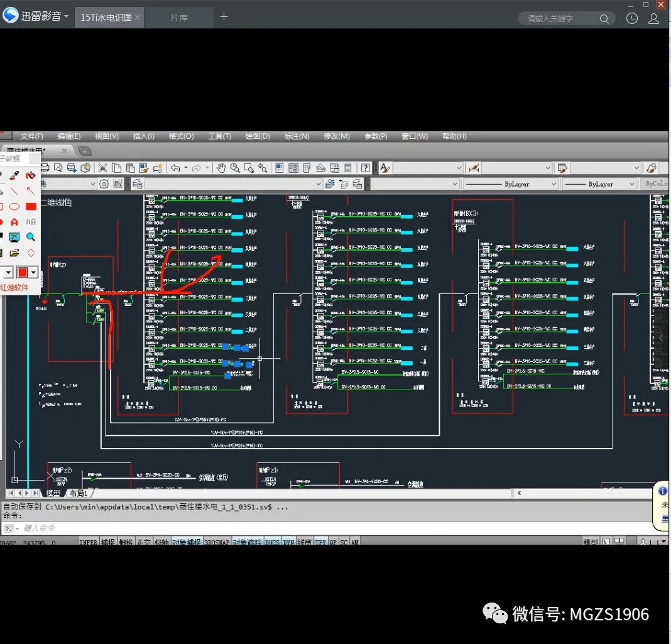Open the Dimension Style icon

[x=474, y=168]
